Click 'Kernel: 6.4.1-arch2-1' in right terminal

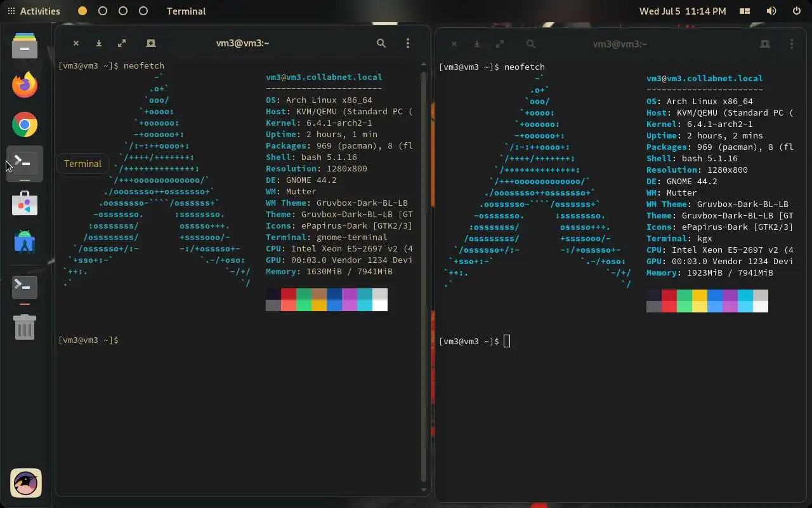tap(700, 124)
